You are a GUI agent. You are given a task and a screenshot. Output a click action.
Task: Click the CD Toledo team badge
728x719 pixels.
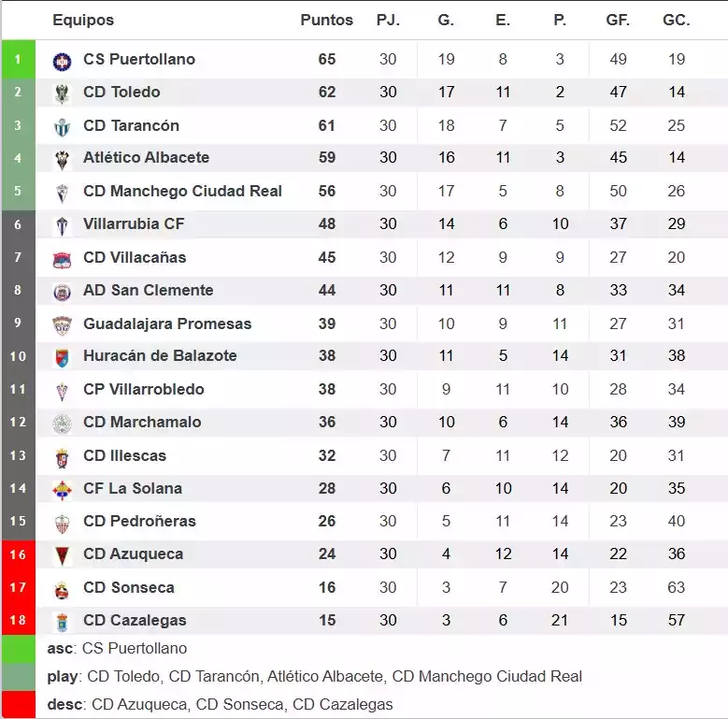tap(62, 93)
